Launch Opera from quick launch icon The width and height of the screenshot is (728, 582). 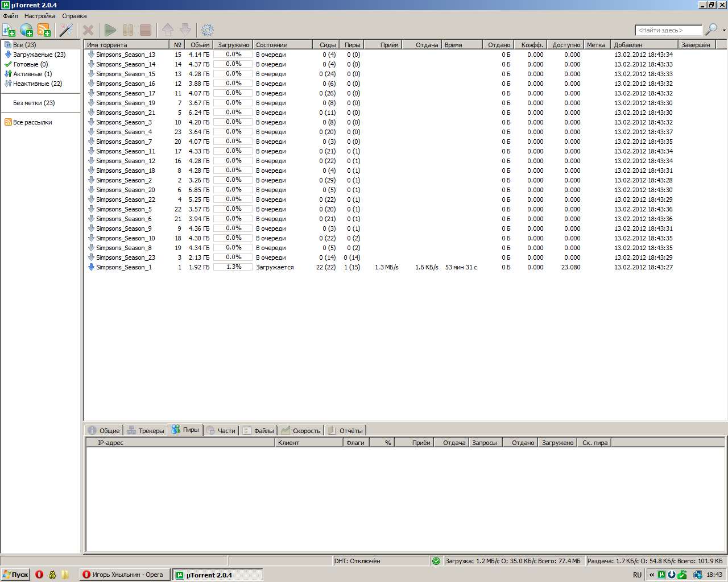click(39, 575)
